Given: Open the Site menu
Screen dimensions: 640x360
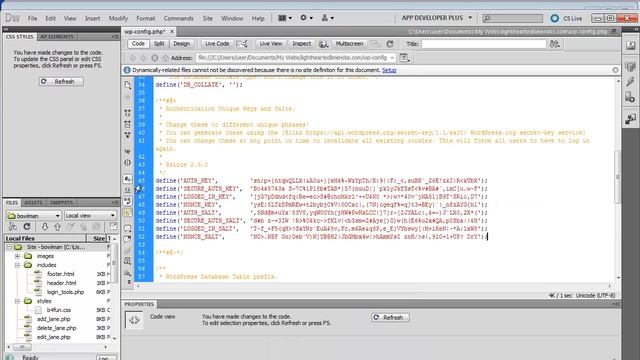Looking at the screenshot, I should click(207, 18).
